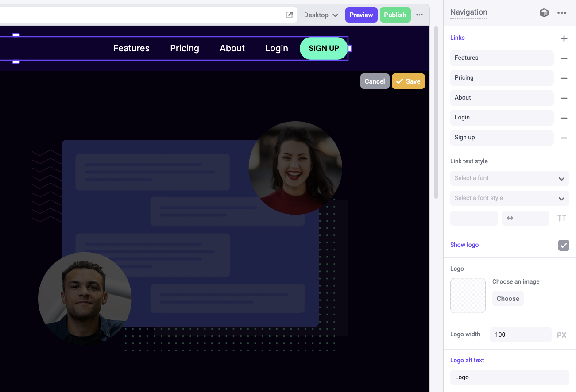Add a new navigation link with plus icon

pyautogui.click(x=564, y=38)
